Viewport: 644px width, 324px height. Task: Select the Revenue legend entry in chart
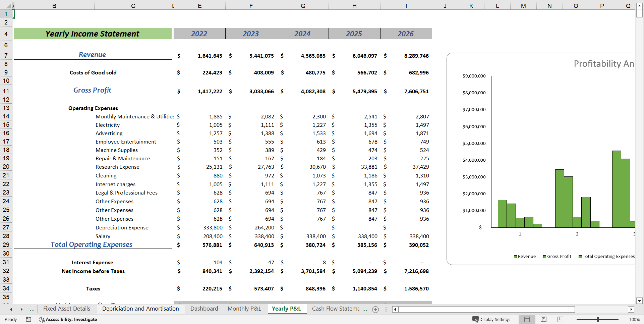[525, 257]
